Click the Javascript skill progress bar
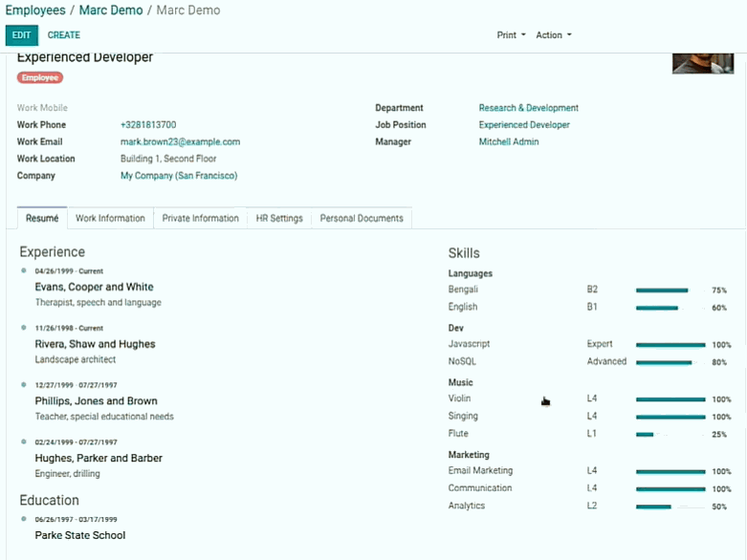Screen dimensions: 747x560 click(670, 345)
